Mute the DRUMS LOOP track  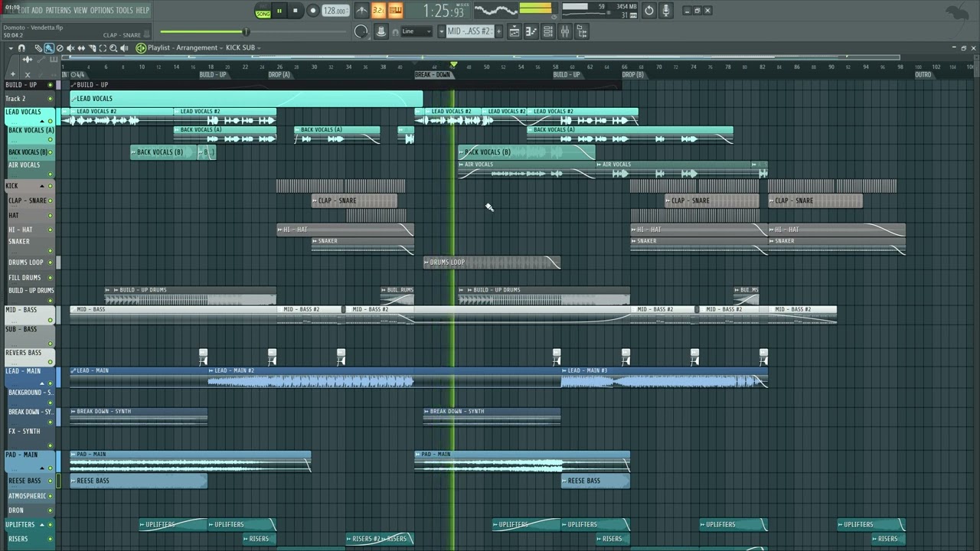click(51, 262)
